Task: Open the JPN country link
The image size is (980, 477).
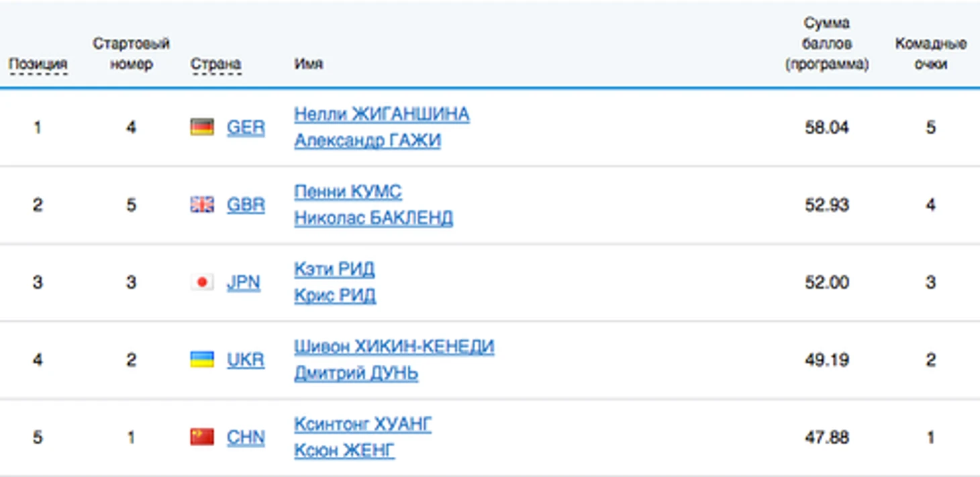Action: 244,282
